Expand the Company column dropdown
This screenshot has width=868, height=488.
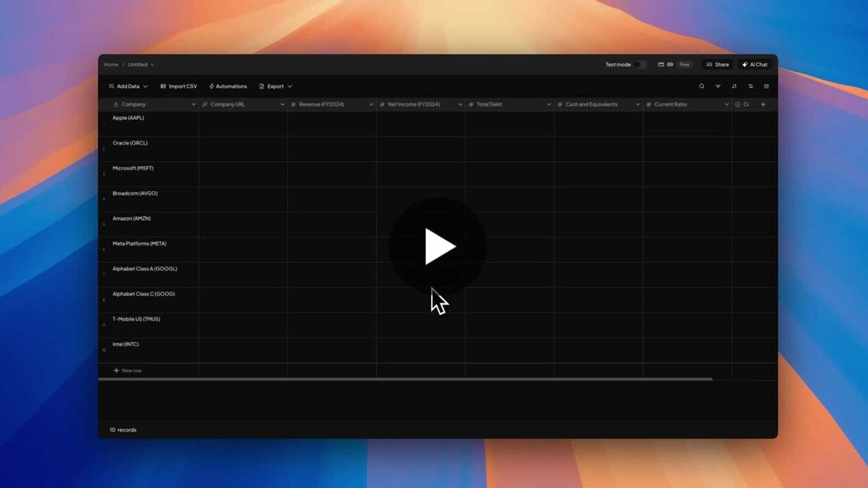point(193,104)
